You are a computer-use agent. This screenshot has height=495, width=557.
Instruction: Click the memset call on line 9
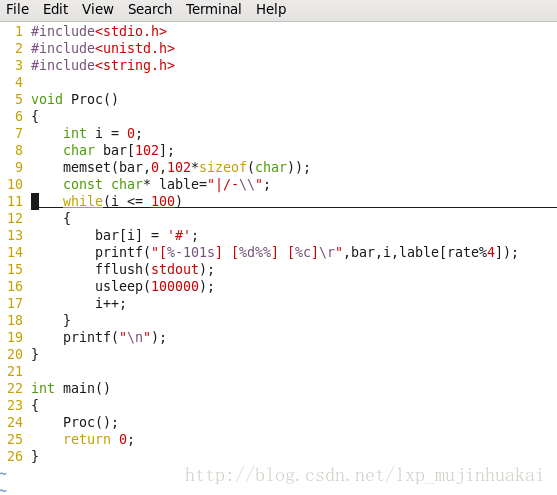tap(186, 167)
